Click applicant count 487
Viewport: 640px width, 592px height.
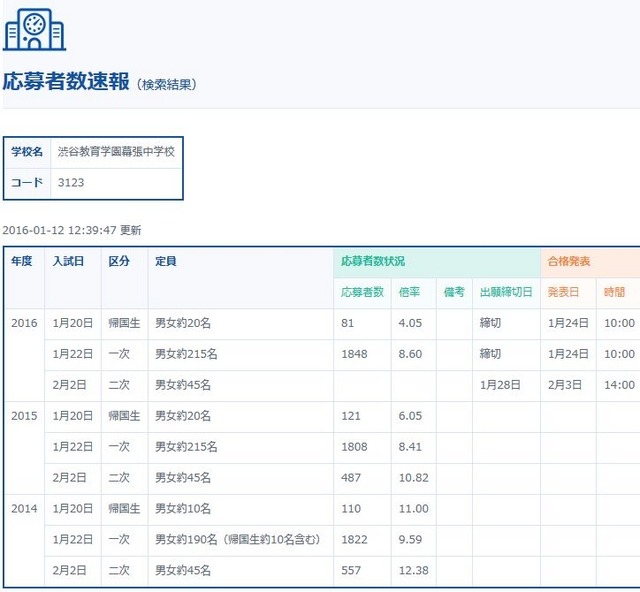tap(351, 478)
